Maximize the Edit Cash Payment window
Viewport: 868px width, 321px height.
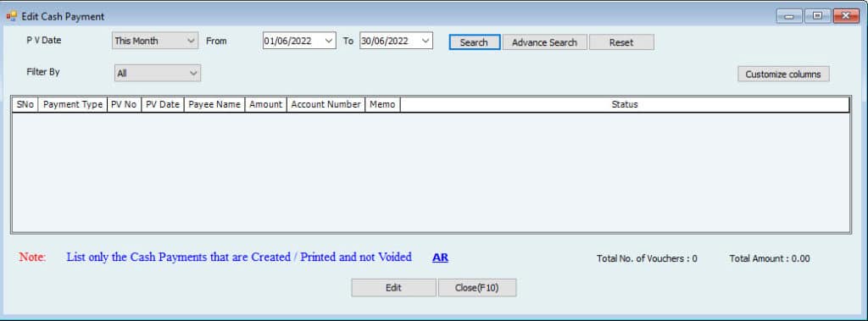point(817,17)
